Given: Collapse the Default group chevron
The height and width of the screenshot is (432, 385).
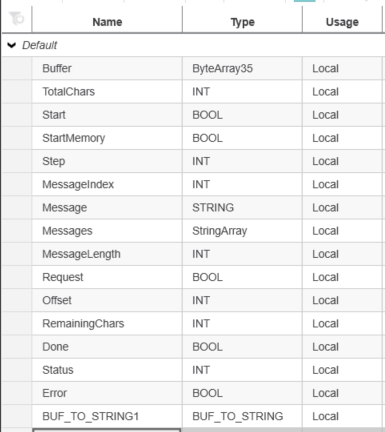Looking at the screenshot, I should pyautogui.click(x=12, y=45).
